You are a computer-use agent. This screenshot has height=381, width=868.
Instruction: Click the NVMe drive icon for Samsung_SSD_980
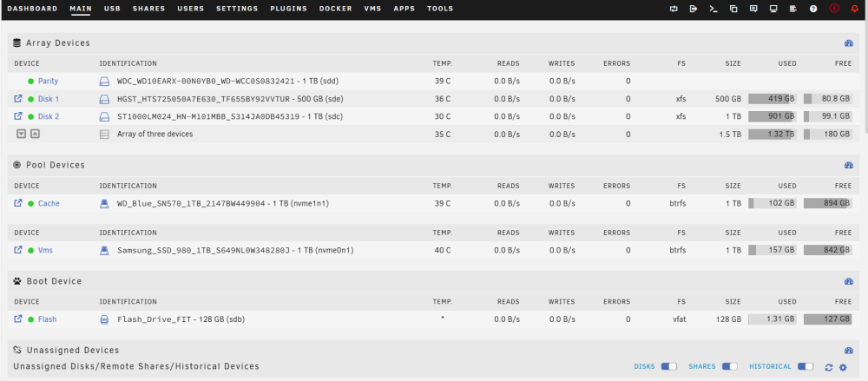coord(104,250)
